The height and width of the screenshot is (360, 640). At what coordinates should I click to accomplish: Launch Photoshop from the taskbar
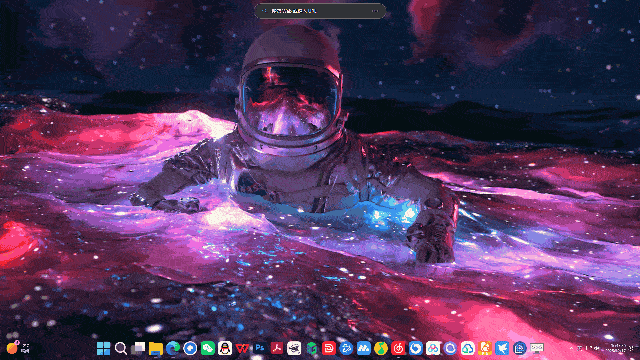pos(260,348)
